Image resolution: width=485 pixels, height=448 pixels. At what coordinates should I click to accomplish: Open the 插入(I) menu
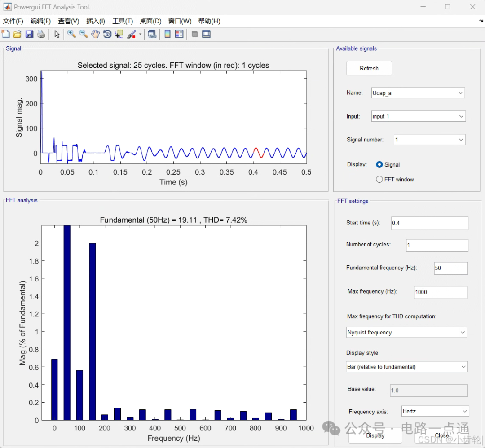[x=96, y=21]
